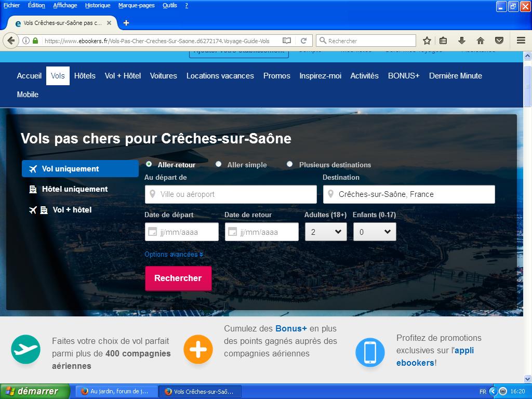Open a new browser tab with plus icon
Image resolution: width=532 pixels, height=399 pixels.
coord(126,23)
